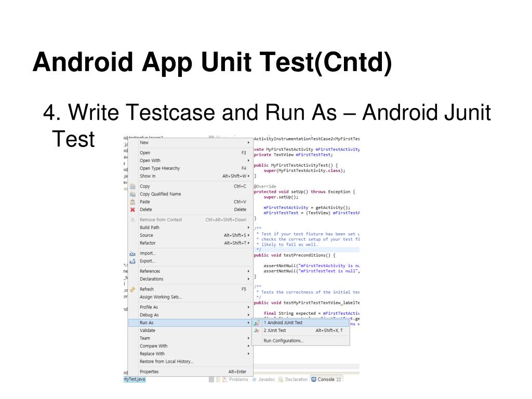Click the Android JUnit Test icon
Viewport: 532px width, 399px height.
257,323
